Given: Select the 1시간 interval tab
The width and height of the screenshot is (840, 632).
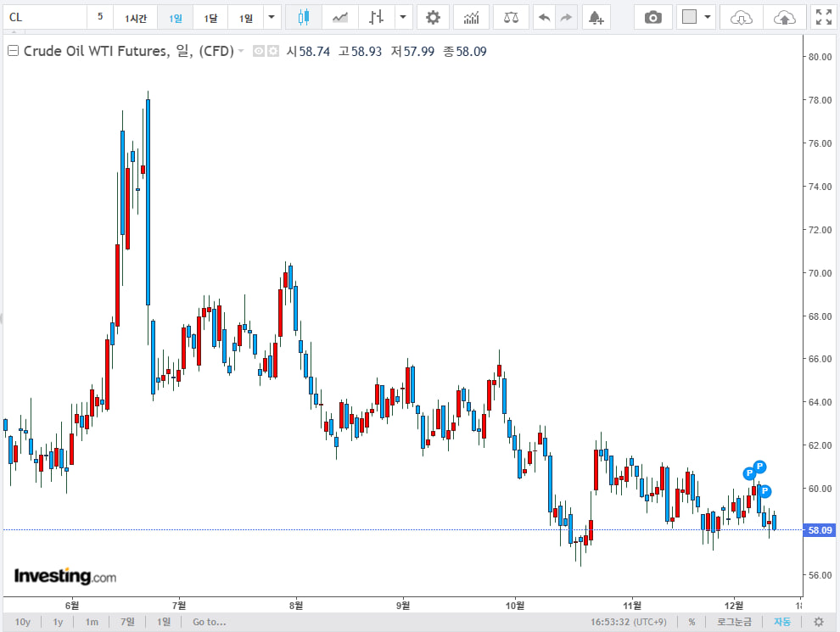Looking at the screenshot, I should tap(136, 17).
